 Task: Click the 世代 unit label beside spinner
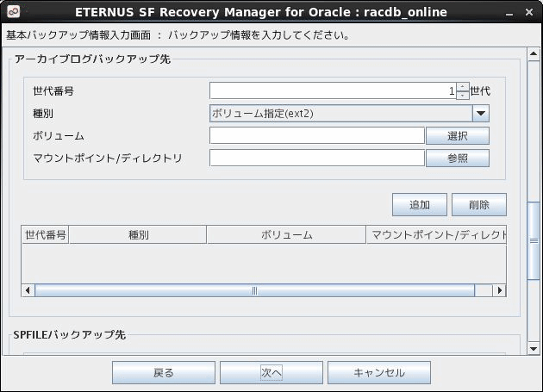480,91
